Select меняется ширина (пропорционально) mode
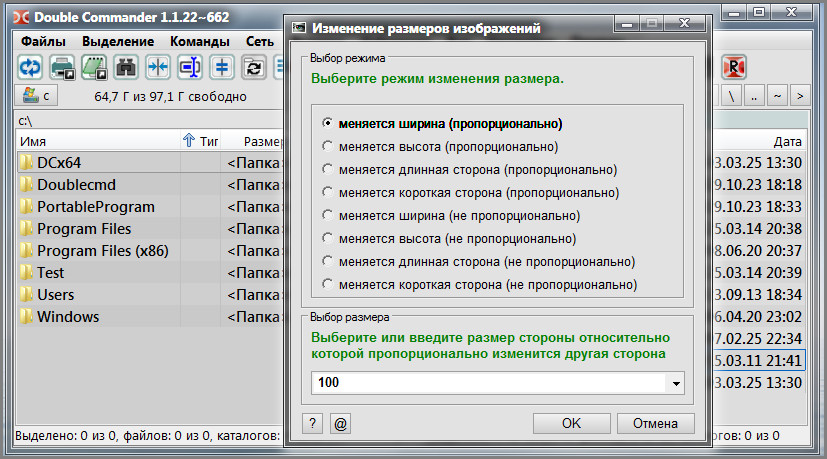 click(x=443, y=123)
